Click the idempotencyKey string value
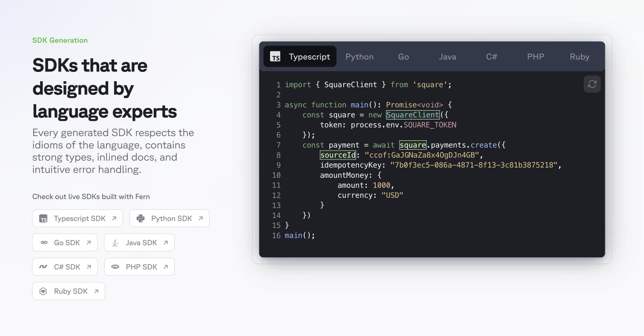This screenshot has width=644, height=336. [474, 165]
